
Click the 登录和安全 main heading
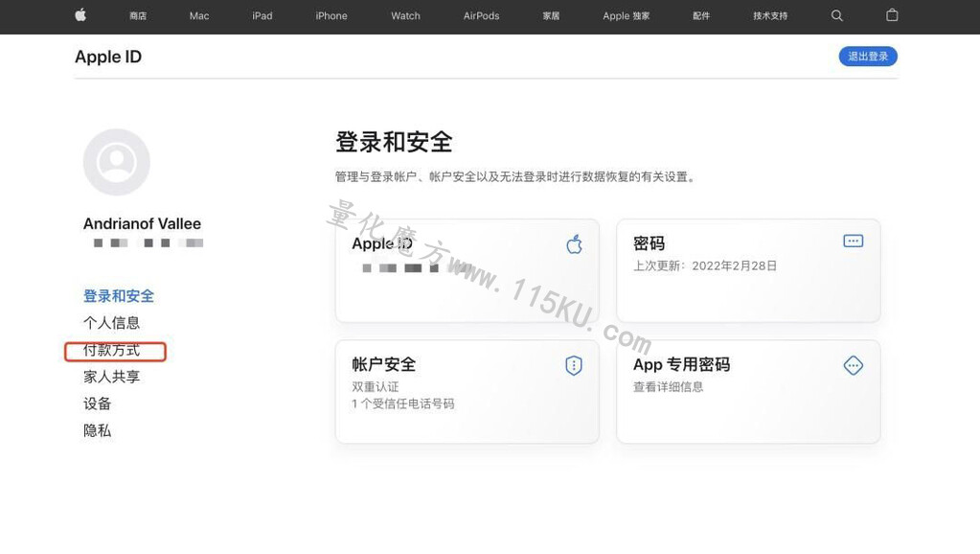point(394,142)
